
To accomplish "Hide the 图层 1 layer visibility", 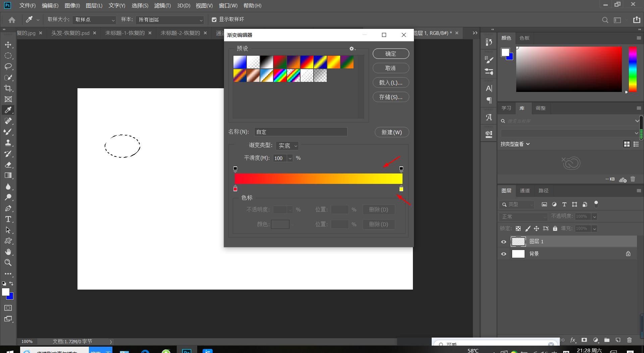I will point(503,242).
